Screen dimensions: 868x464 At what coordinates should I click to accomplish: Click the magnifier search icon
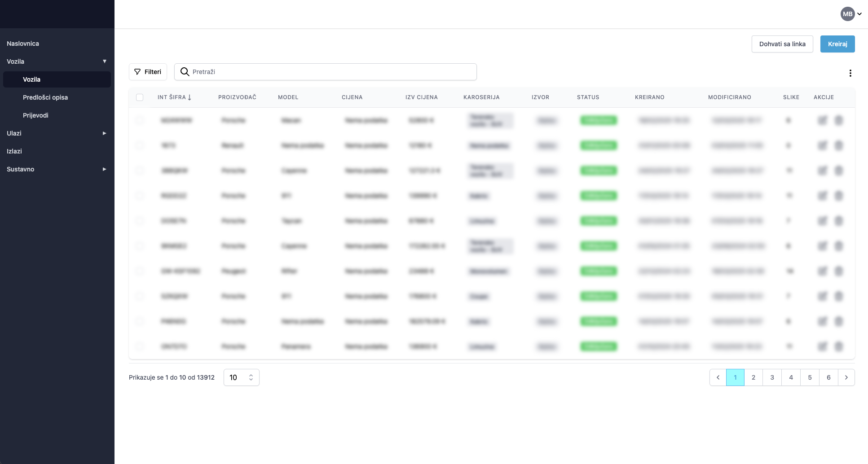(x=185, y=72)
